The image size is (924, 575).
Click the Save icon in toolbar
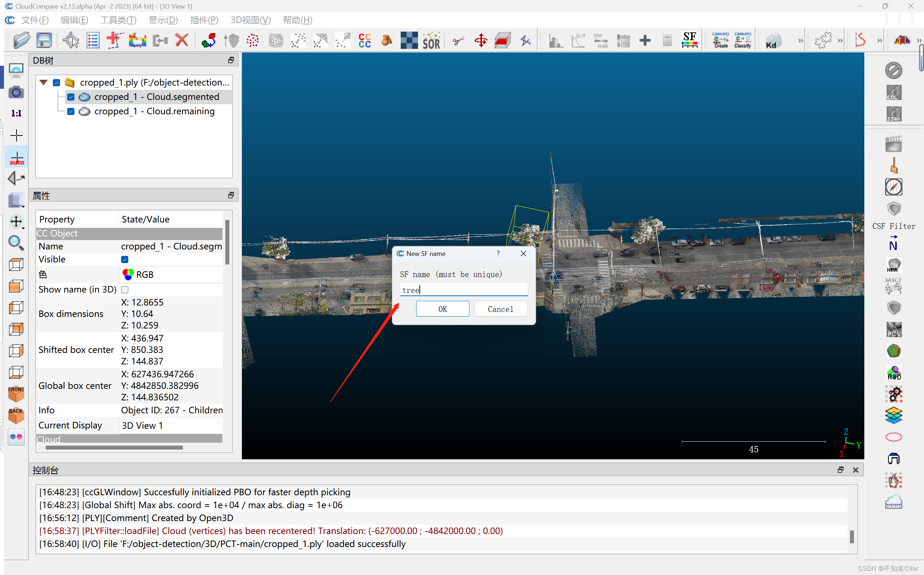pos(44,40)
